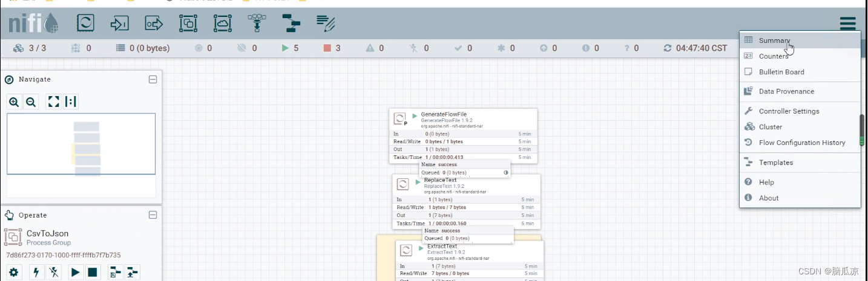868x281 pixels.
Task: Upload template button in Operate panel
Action: 133,273
